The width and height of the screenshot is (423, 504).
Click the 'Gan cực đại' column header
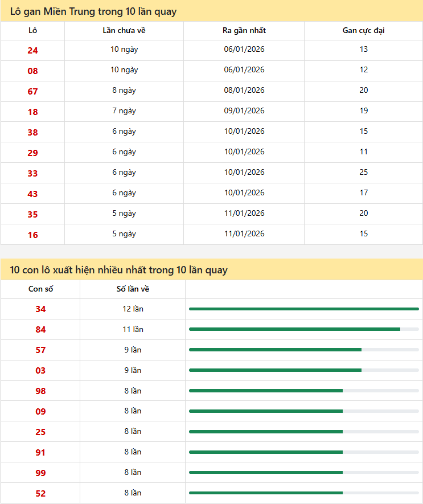363,30
